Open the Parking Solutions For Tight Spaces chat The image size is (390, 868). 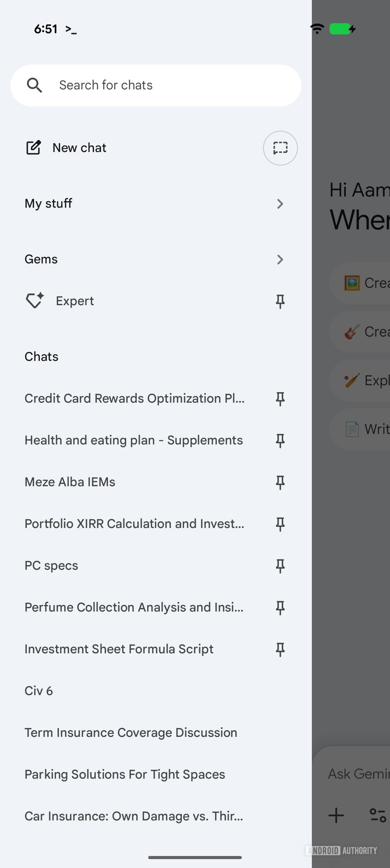[x=124, y=774]
